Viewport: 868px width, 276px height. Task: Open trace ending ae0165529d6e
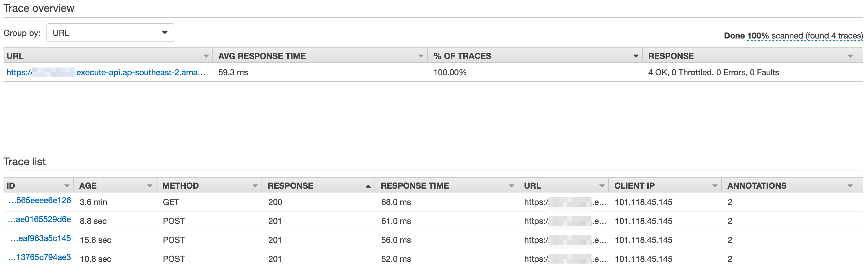click(x=39, y=219)
